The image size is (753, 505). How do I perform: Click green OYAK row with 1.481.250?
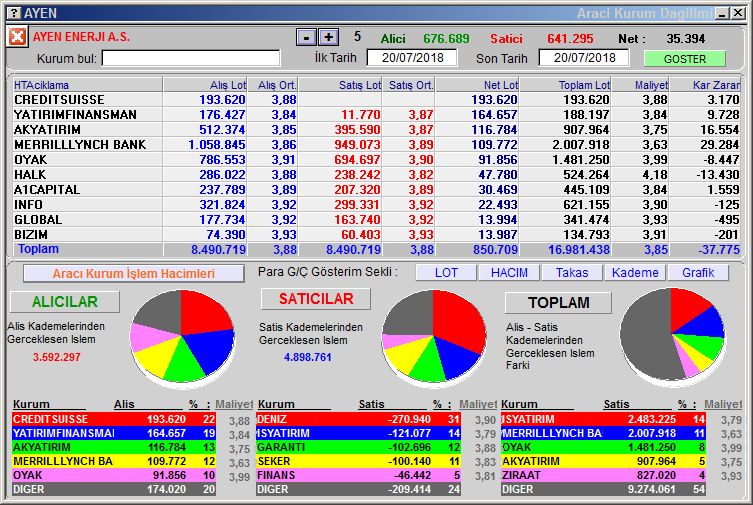tap(603, 447)
